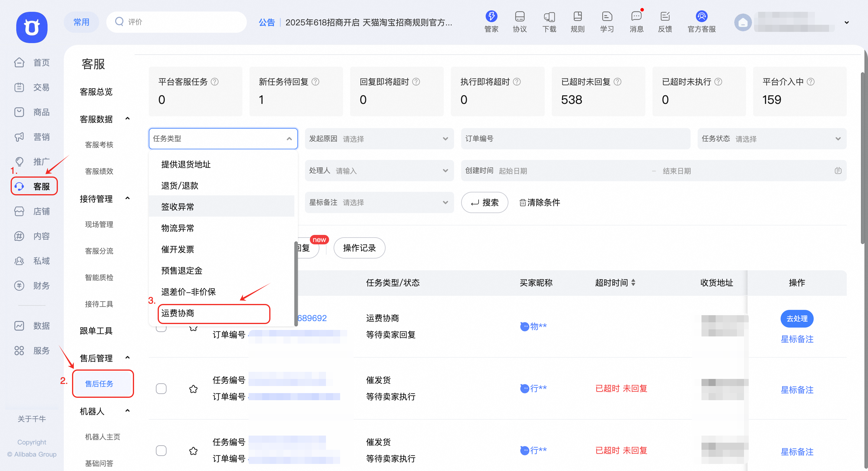Open the 学习 learning icon

606,16
